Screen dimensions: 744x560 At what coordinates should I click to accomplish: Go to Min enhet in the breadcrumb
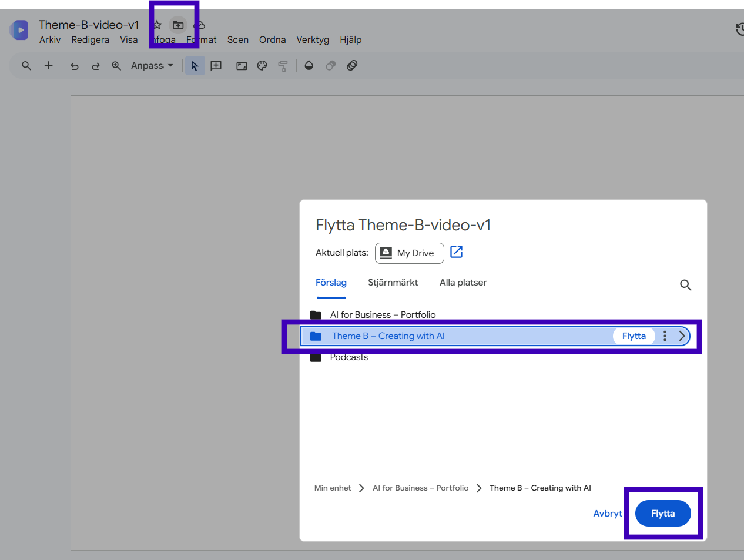[x=333, y=488]
